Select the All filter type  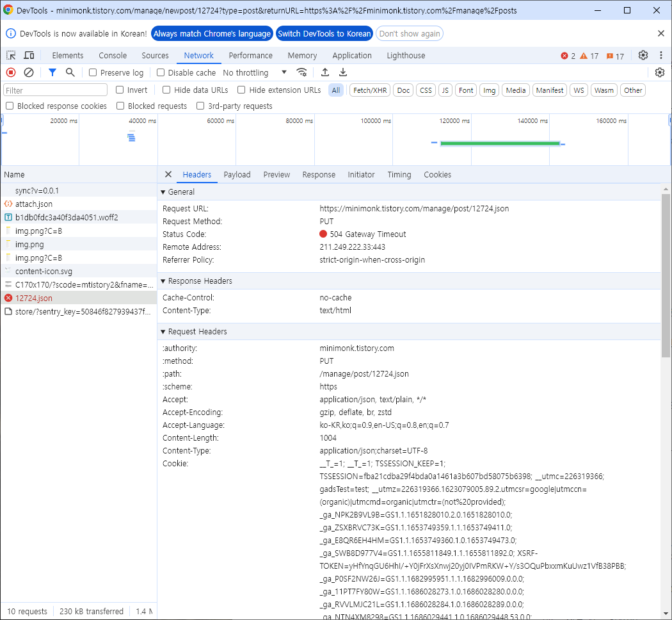coord(336,90)
